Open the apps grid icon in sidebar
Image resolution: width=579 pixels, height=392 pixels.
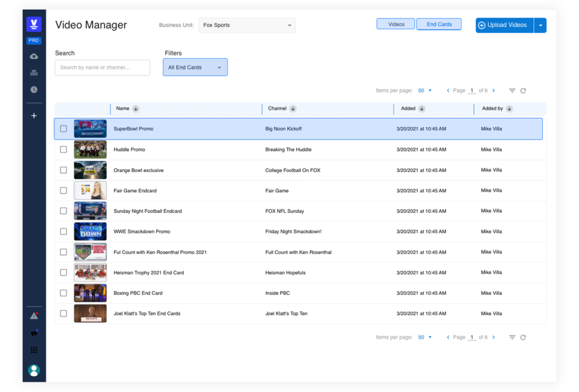(x=34, y=350)
